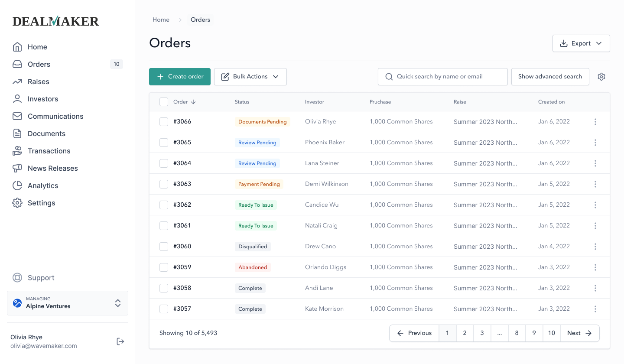The image size is (624, 364).
Task: Click the quick search input field
Action: click(x=442, y=76)
